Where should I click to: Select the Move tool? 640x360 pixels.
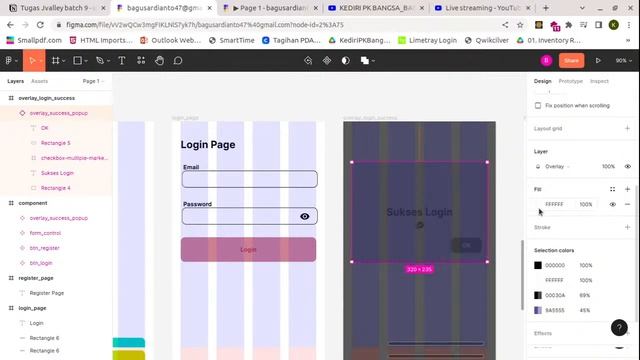coord(32,60)
